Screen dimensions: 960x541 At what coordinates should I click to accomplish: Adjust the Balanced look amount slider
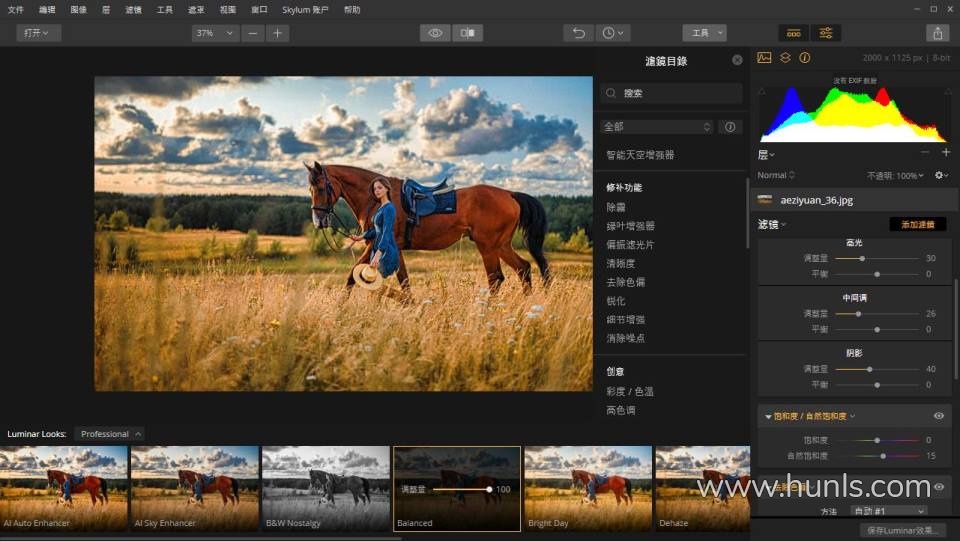pos(489,489)
